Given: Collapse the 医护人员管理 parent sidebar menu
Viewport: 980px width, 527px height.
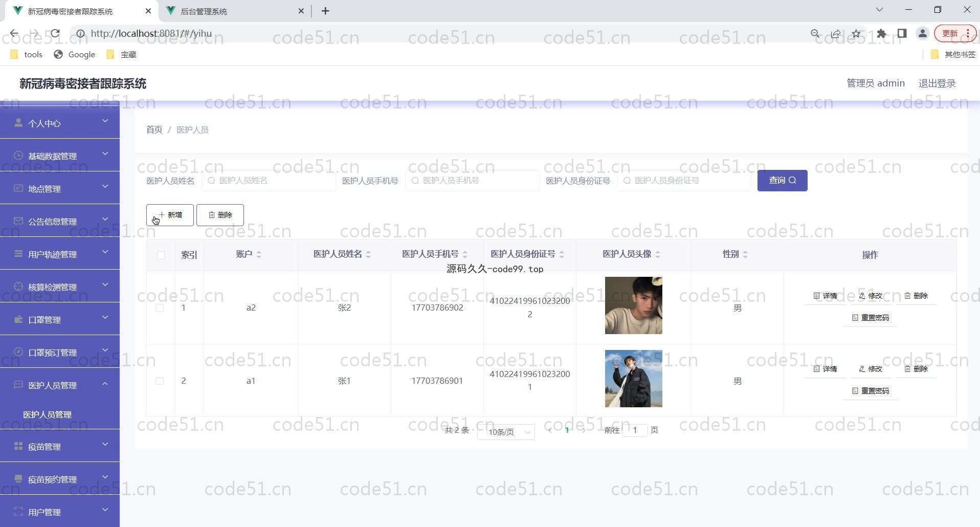Looking at the screenshot, I should pos(60,385).
